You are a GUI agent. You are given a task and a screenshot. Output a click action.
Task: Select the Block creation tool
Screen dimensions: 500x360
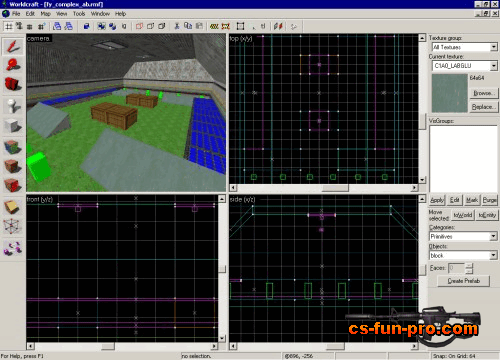pyautogui.click(x=13, y=126)
